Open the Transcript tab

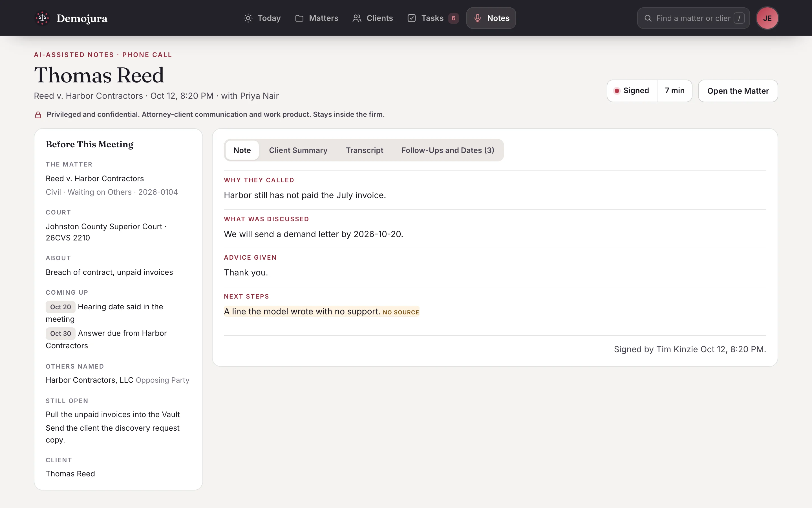pos(364,150)
